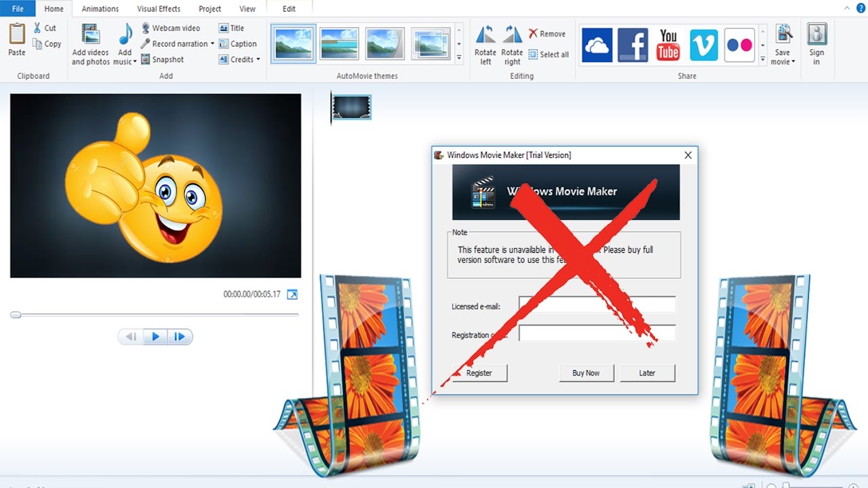Image resolution: width=868 pixels, height=488 pixels.
Task: Expand the Credits dropdown arrow
Action: click(258, 60)
